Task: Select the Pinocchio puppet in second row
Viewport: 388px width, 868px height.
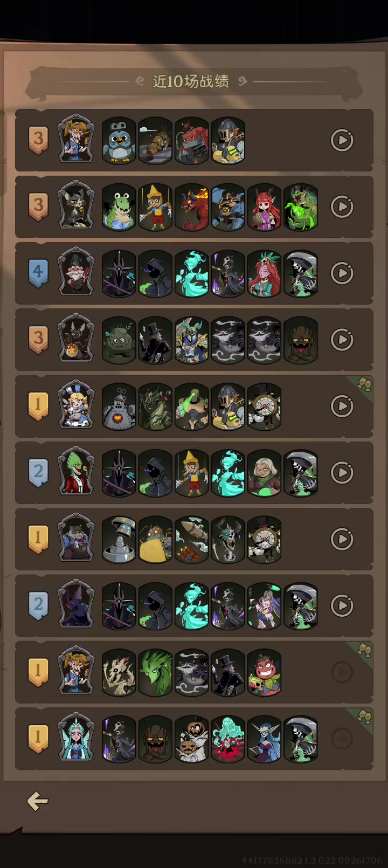Action: click(x=155, y=207)
